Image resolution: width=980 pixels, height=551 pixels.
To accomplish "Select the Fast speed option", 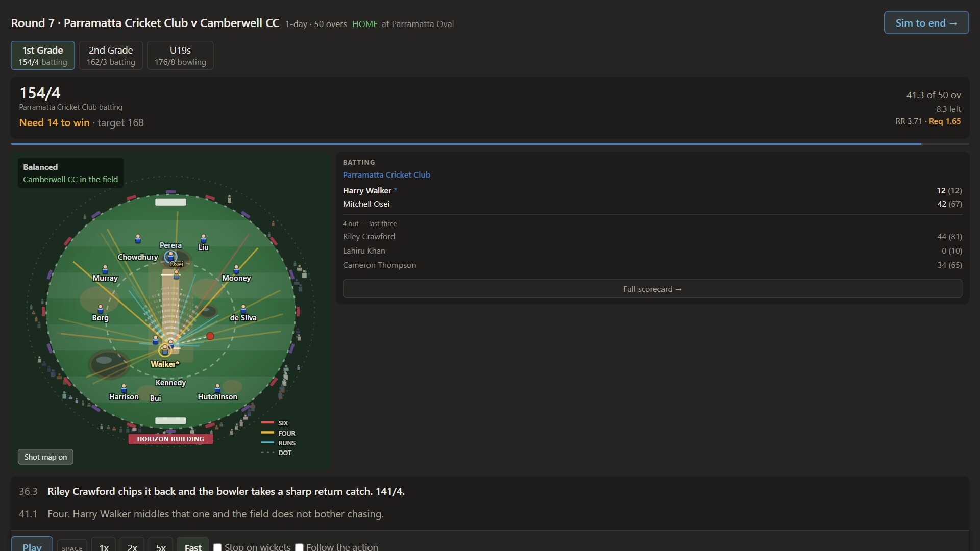I will (193, 546).
